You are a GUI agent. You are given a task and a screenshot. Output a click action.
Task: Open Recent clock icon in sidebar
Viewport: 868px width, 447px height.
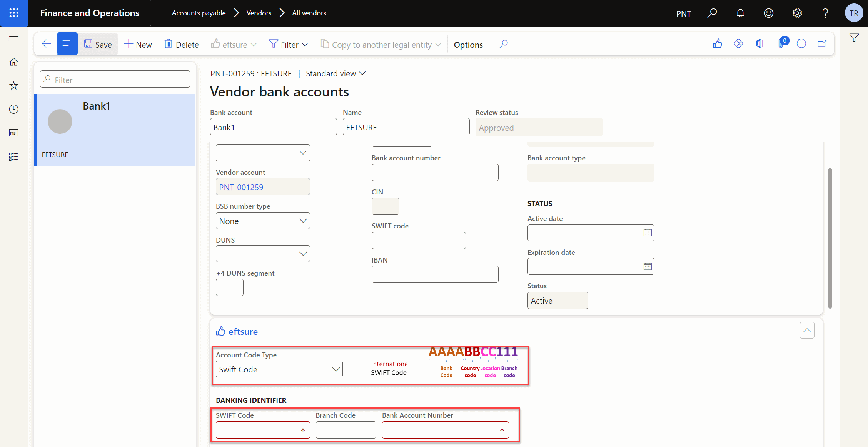[14, 109]
